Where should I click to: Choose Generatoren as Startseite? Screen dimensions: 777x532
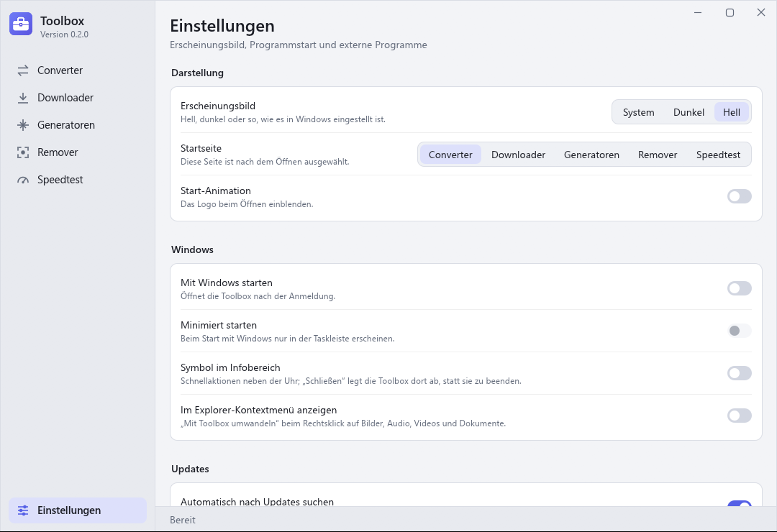591,155
